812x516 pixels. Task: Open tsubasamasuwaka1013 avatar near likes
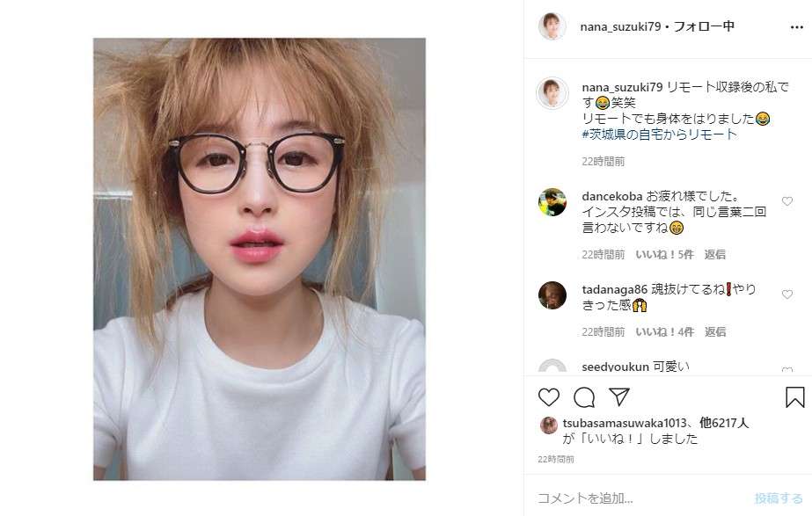(548, 425)
